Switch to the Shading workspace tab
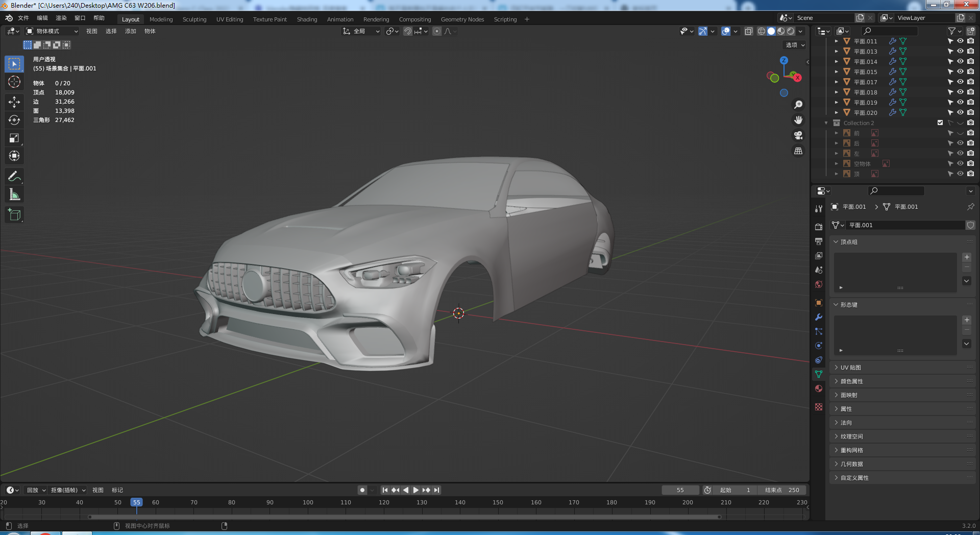Image resolution: width=980 pixels, height=535 pixels. [x=307, y=19]
